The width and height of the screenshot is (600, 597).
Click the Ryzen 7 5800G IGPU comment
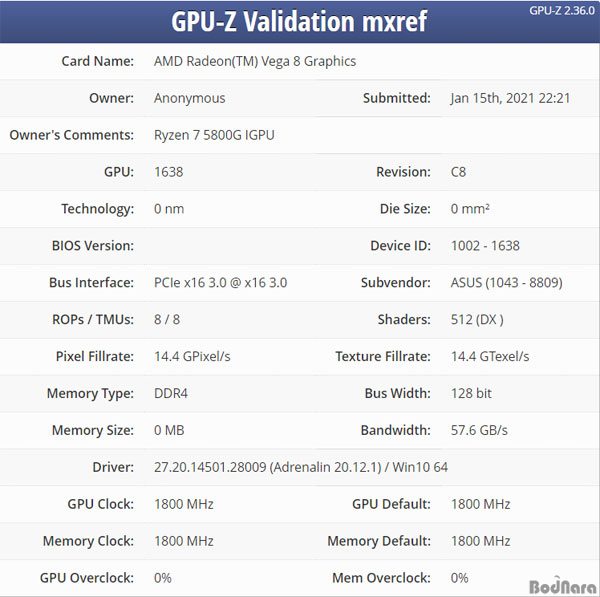coord(214,135)
